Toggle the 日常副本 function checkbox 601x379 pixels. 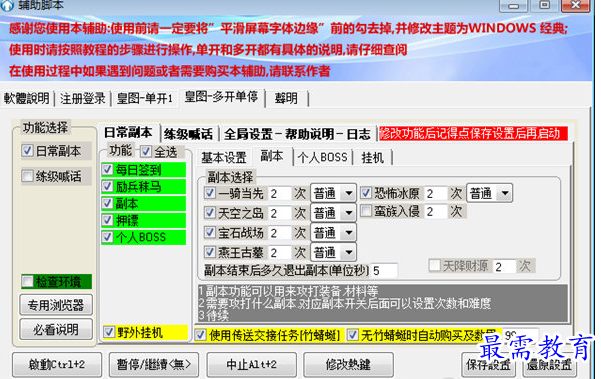pos(27,151)
